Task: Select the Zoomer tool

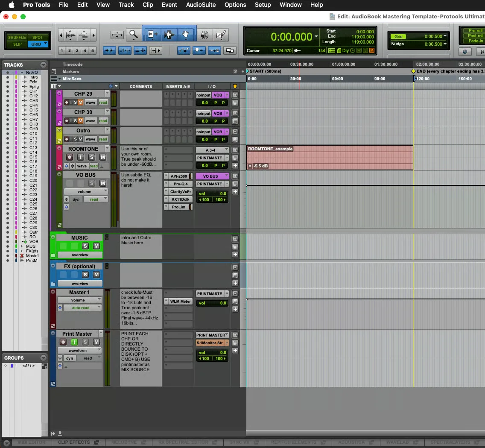Action: [x=134, y=35]
